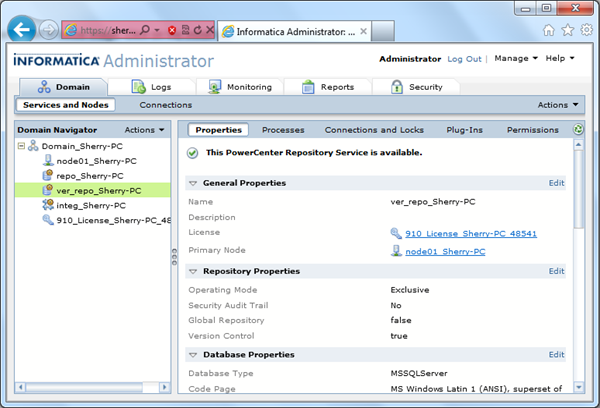Click the browser Forward arrow button
Image resolution: width=600 pixels, height=408 pixels.
tap(49, 30)
